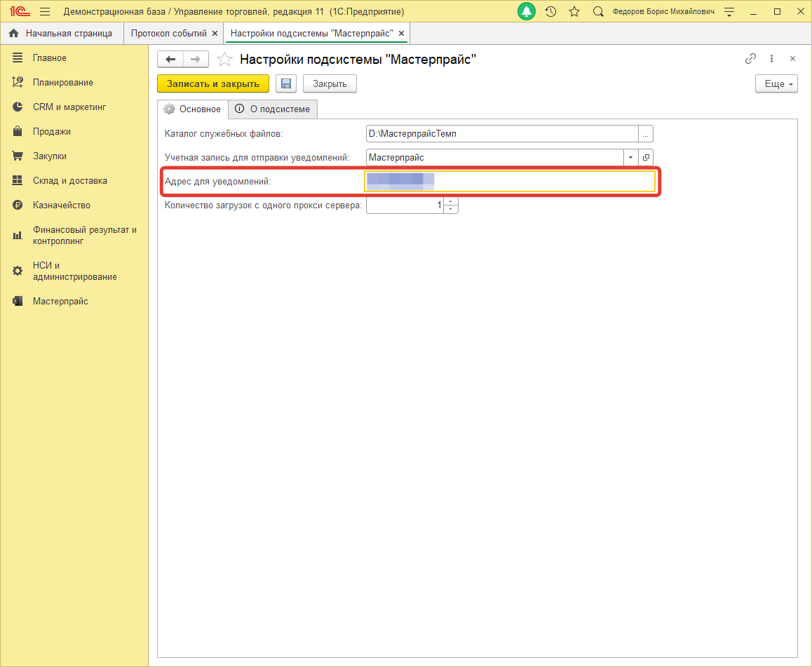
Task: Open the Мастерпрайс section in sidebar
Action: point(60,302)
